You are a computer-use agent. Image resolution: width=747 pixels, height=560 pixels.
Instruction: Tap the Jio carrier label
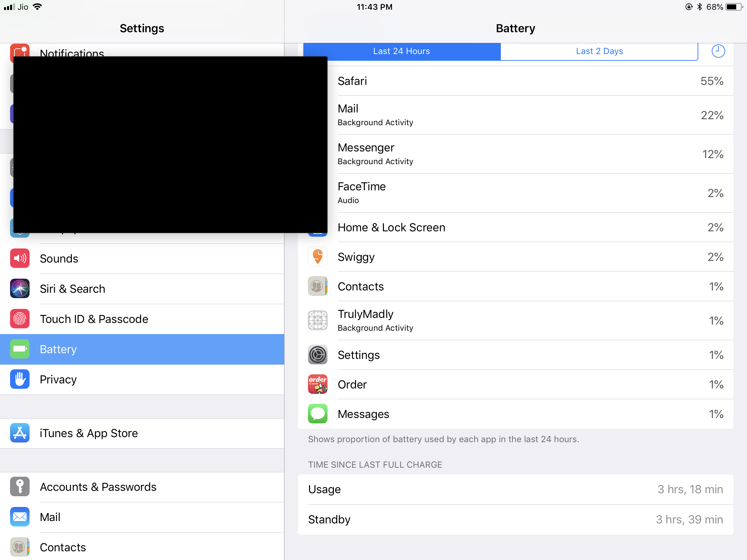[x=23, y=7]
